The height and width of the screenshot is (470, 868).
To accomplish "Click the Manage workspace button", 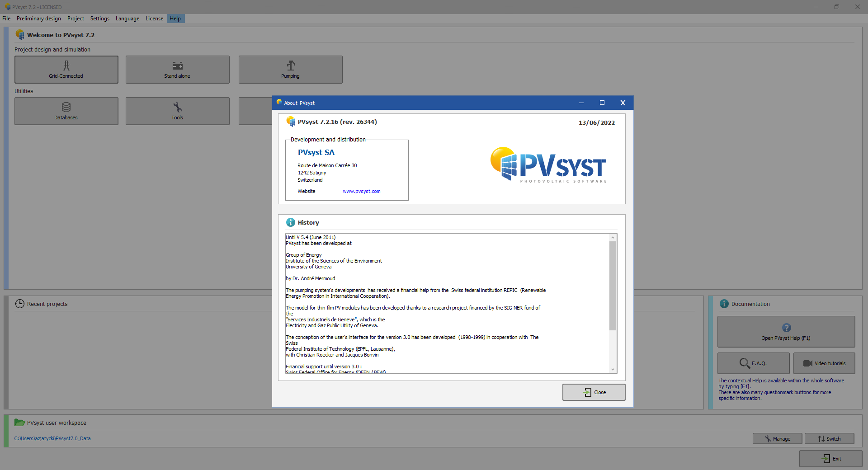I will [778, 439].
